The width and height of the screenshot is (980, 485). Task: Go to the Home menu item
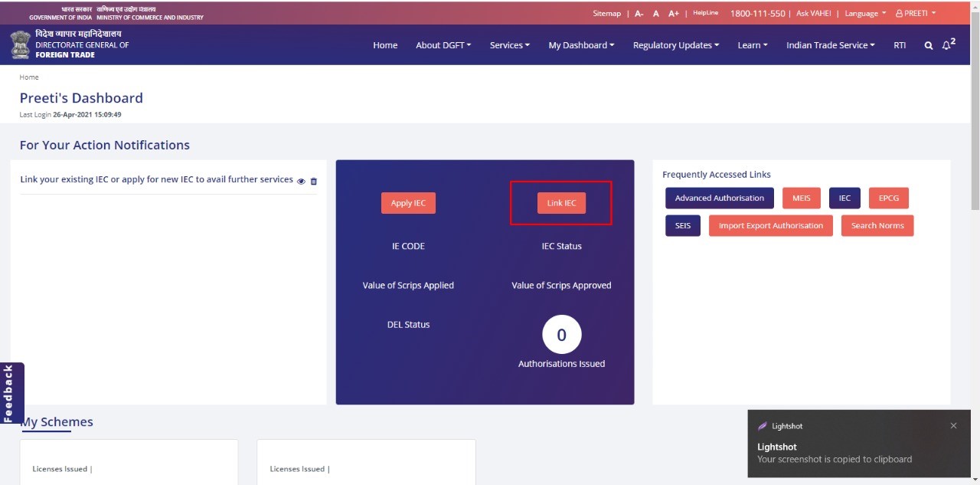(385, 45)
